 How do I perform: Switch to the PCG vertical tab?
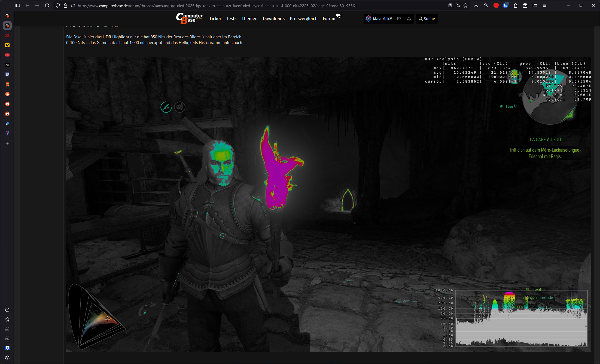click(x=7, y=65)
